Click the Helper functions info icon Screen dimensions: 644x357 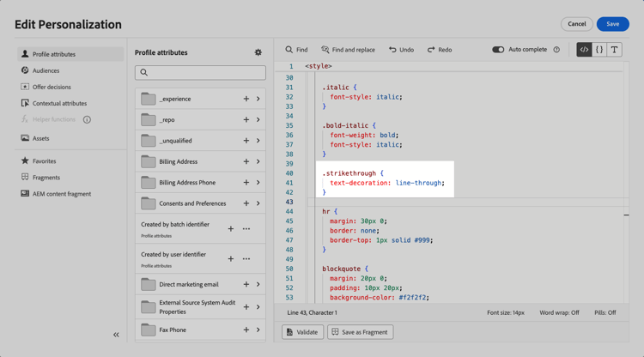(87, 120)
